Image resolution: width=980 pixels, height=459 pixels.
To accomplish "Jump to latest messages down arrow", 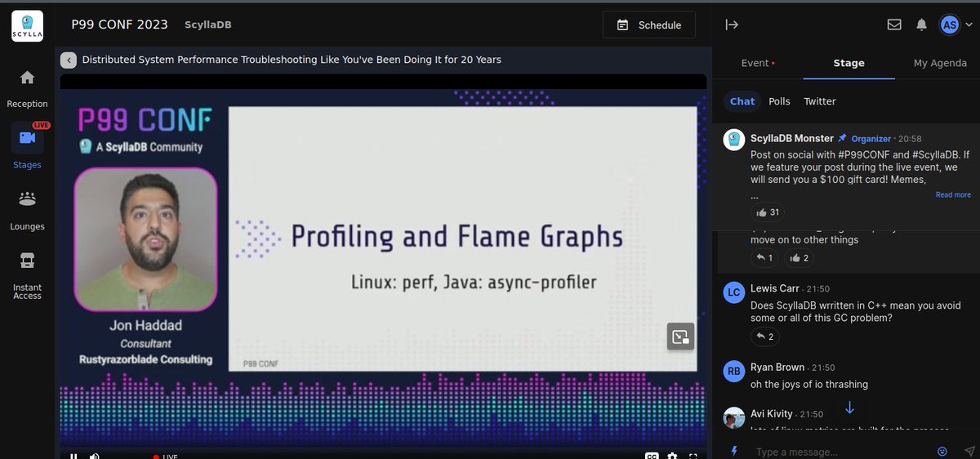I will click(x=849, y=408).
